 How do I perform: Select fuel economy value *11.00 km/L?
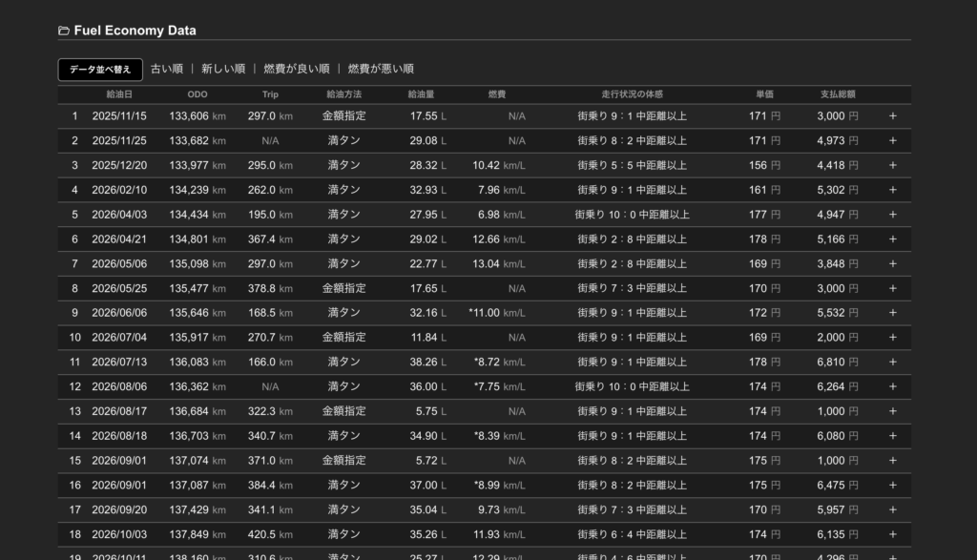497,313
